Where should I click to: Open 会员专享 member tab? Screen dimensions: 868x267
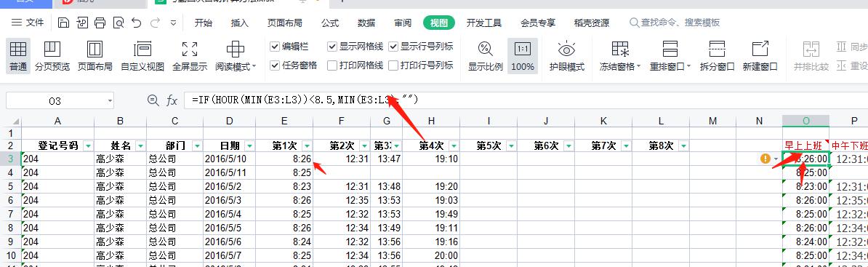point(538,23)
